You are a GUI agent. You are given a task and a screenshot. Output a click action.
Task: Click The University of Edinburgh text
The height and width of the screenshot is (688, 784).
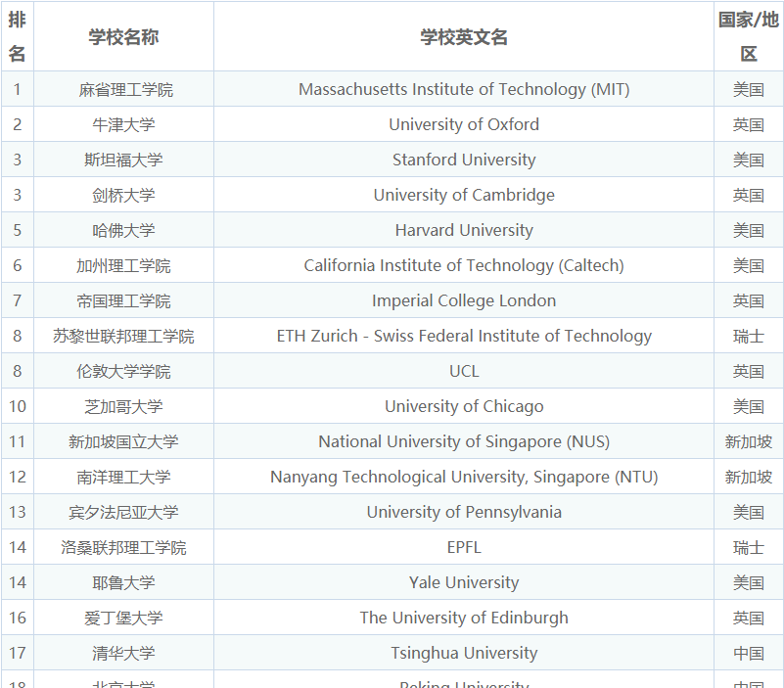(464, 618)
